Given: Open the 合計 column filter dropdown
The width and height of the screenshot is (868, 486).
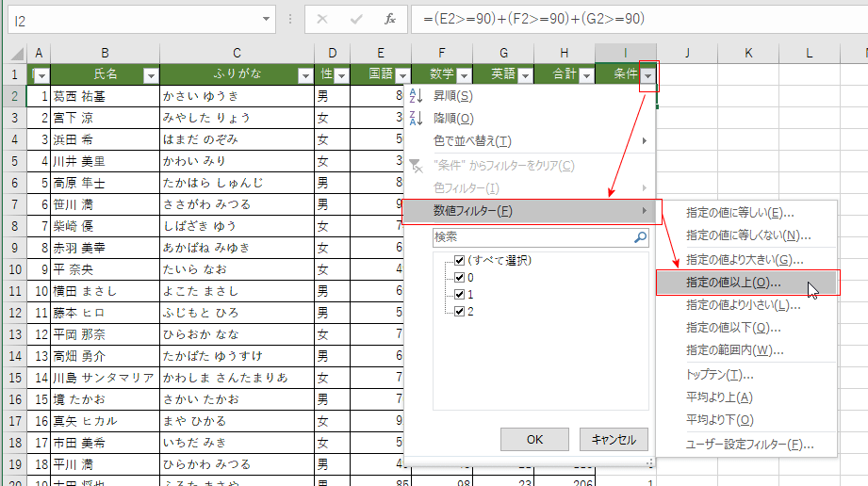Looking at the screenshot, I should point(586,76).
